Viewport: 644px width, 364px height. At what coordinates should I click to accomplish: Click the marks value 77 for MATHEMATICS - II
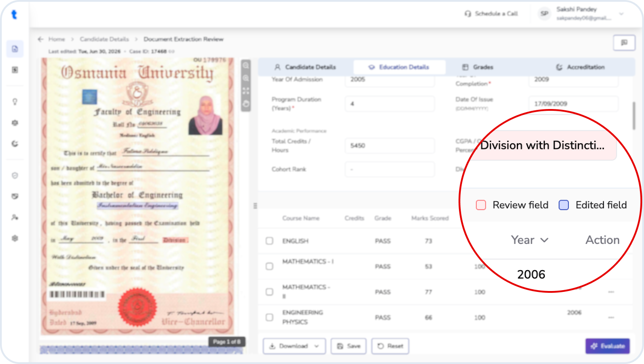tap(429, 292)
